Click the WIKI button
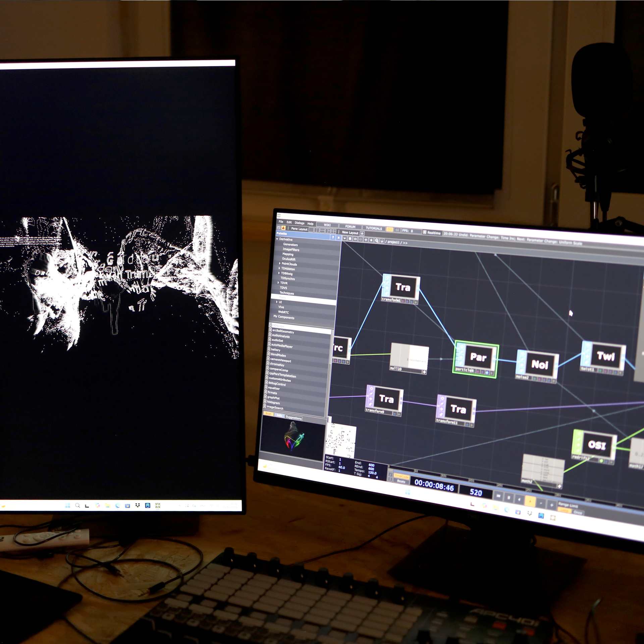The height and width of the screenshot is (644, 644). click(x=327, y=225)
